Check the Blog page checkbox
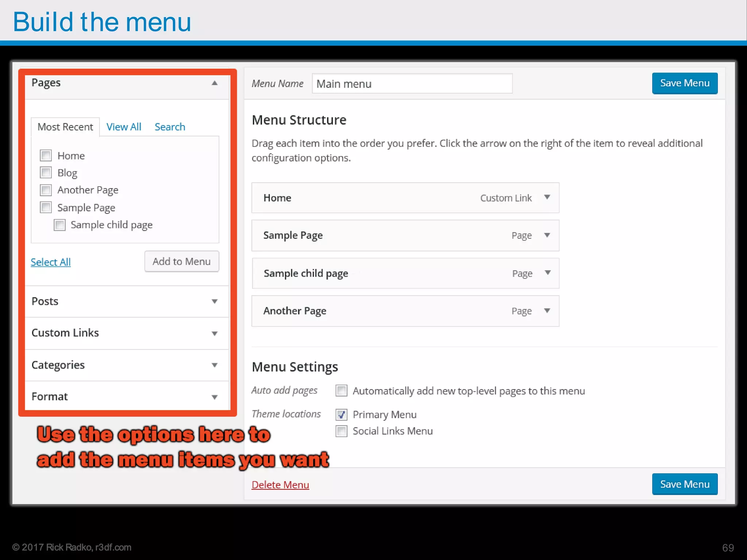 (x=46, y=172)
